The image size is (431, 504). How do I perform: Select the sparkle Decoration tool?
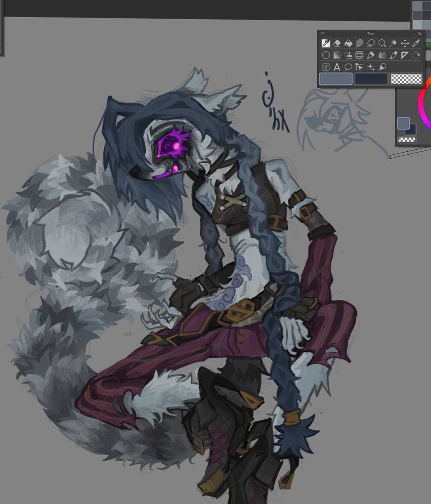371,67
